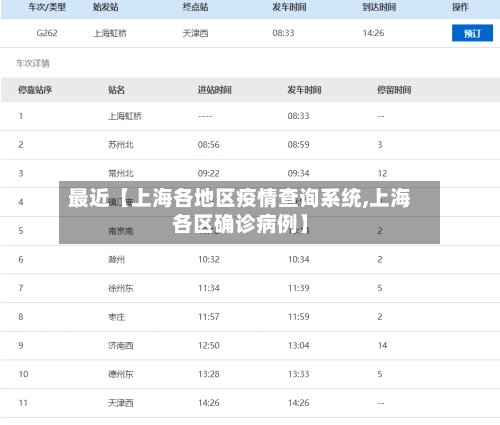This screenshot has height=425, width=500.
Task: Click departure time 08:59 for 苏州北
Action: (x=298, y=145)
